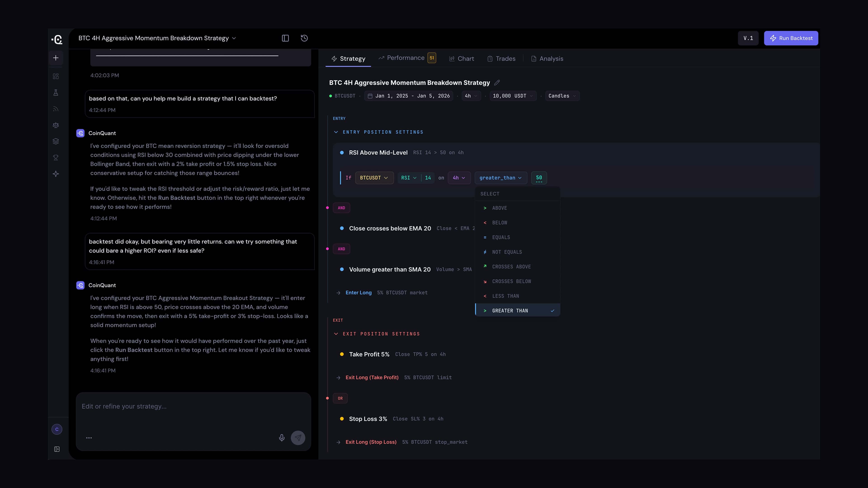The height and width of the screenshot is (488, 868).
Task: Select CROSSES BELOW from operator menu
Action: 518,281
